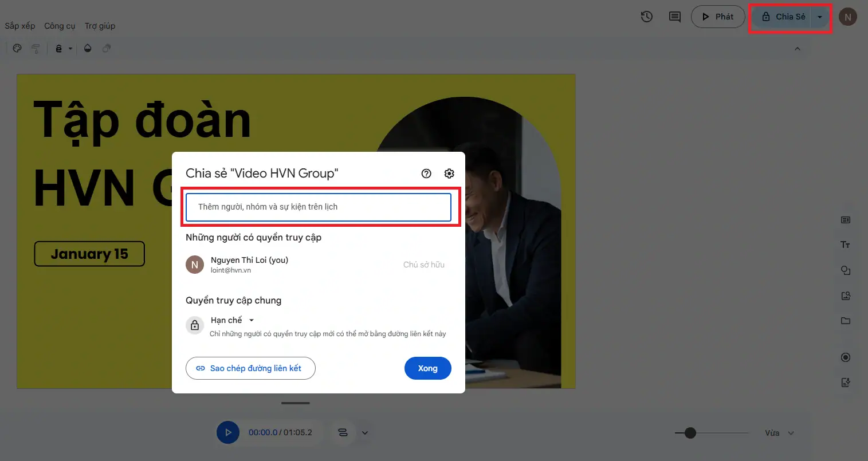
Task: Click the blue 'Xong' button
Action: 427,368
